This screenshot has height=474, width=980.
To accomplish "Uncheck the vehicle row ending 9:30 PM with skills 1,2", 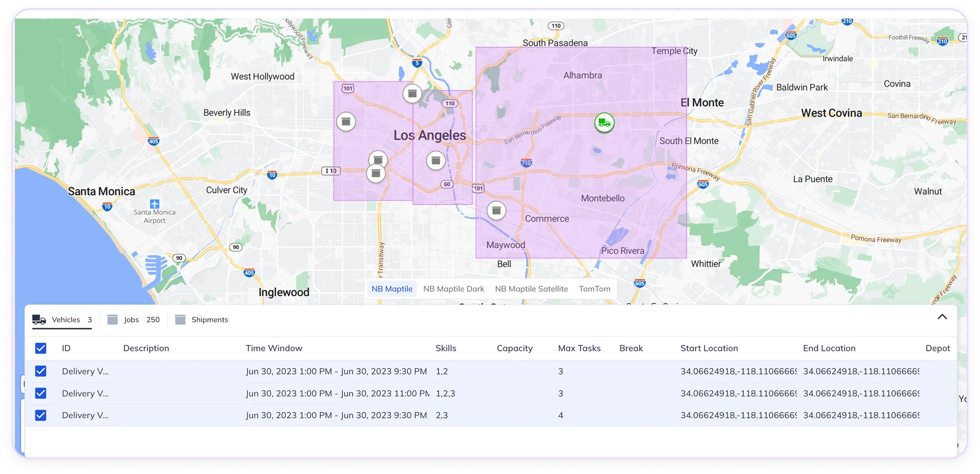I will click(41, 371).
